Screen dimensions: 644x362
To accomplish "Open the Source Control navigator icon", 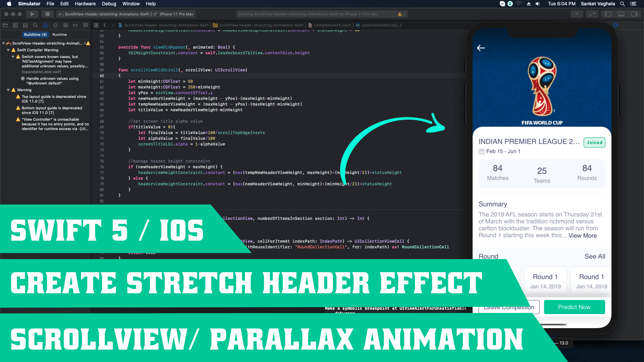I will [15, 25].
